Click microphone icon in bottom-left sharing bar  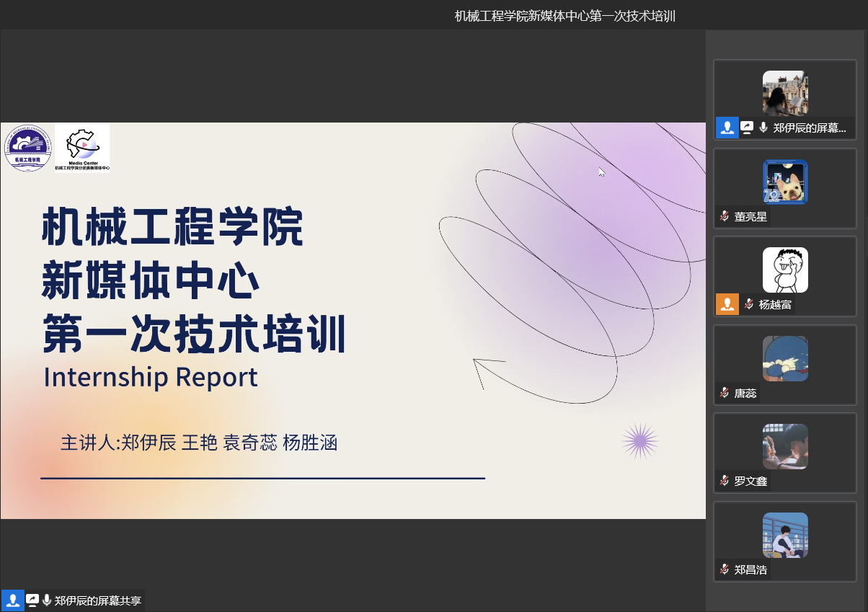click(x=47, y=600)
